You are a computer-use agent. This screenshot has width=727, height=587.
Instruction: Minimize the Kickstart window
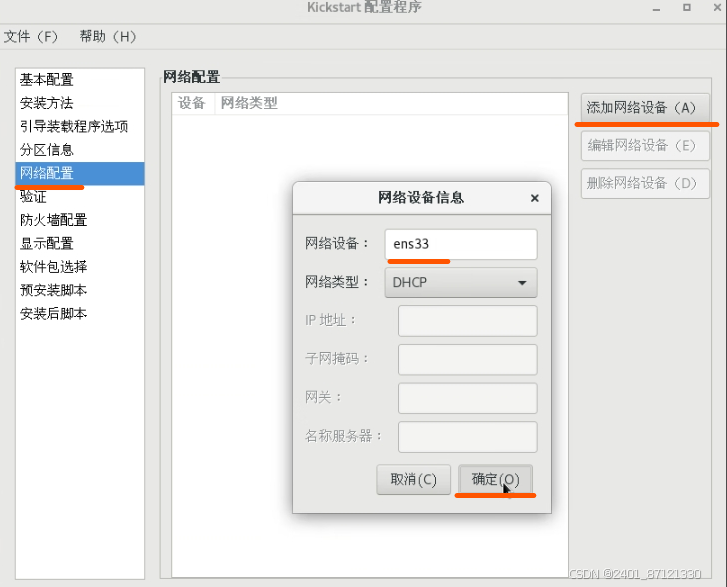pyautogui.click(x=656, y=8)
